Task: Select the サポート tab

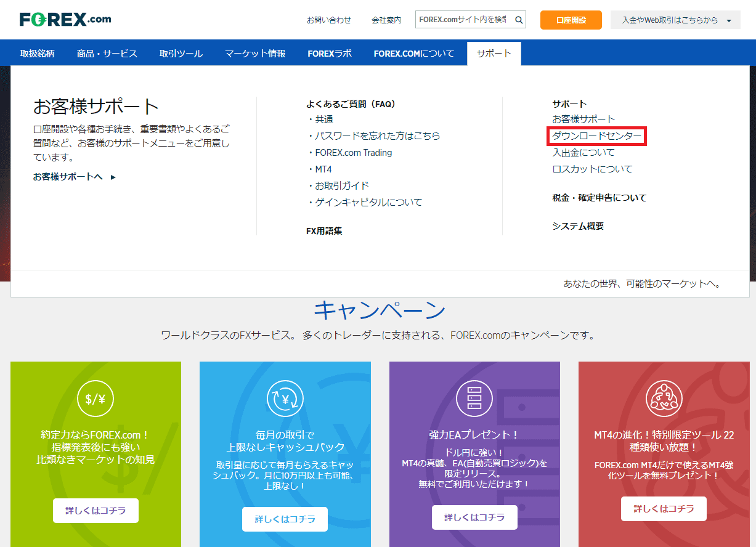Action: 494,54
